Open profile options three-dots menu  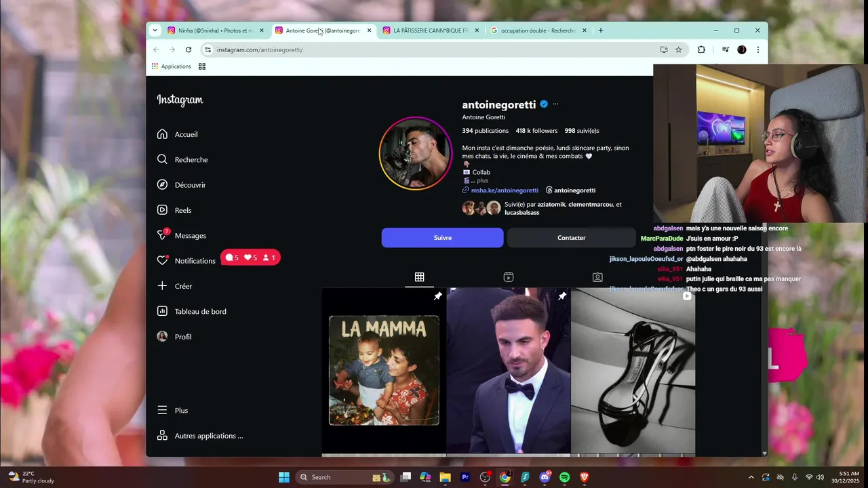[555, 104]
